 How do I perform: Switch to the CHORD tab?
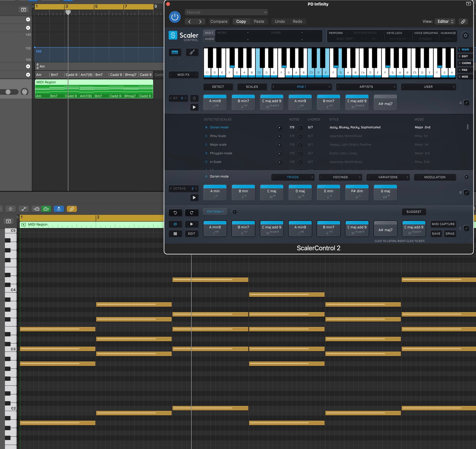(465, 63)
